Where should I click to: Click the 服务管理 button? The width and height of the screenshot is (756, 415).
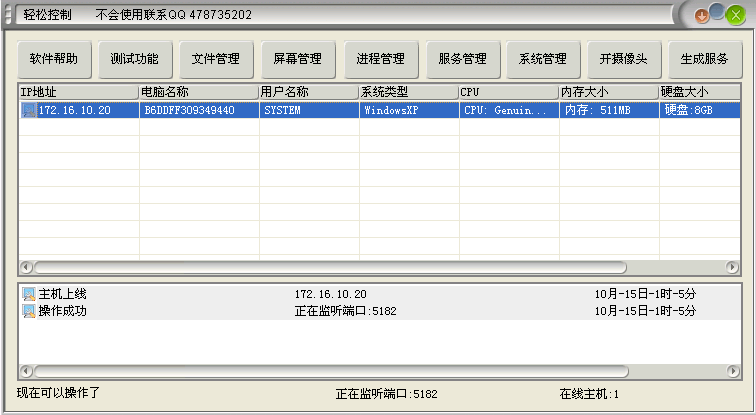[x=462, y=59]
